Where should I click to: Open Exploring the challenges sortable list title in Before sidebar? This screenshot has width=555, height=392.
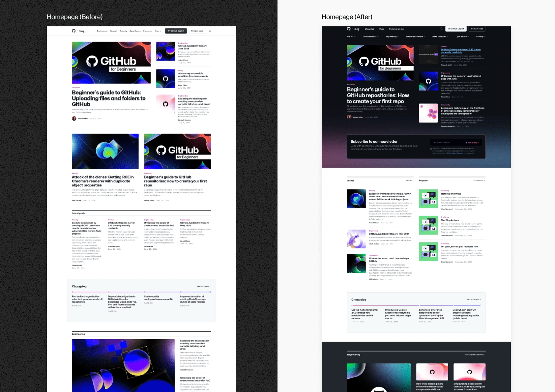[194, 101]
